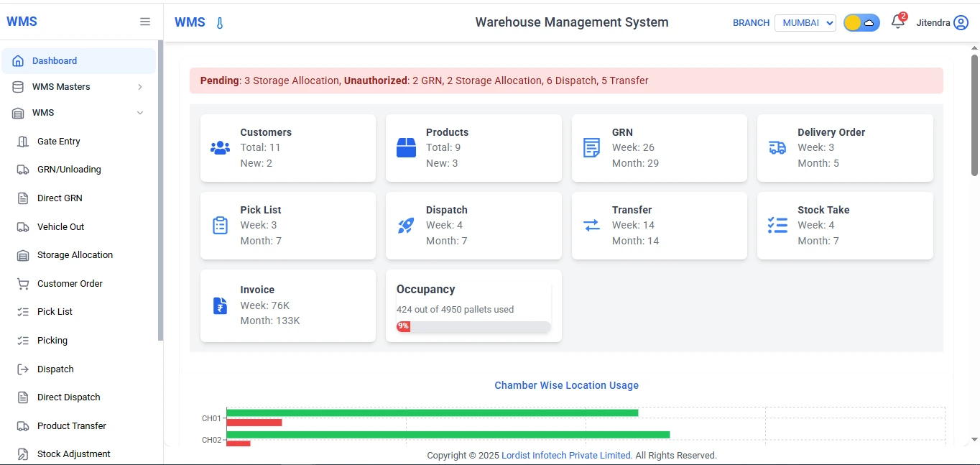Open the MUMBAI branch dropdown
This screenshot has height=465, width=980.
click(x=805, y=22)
